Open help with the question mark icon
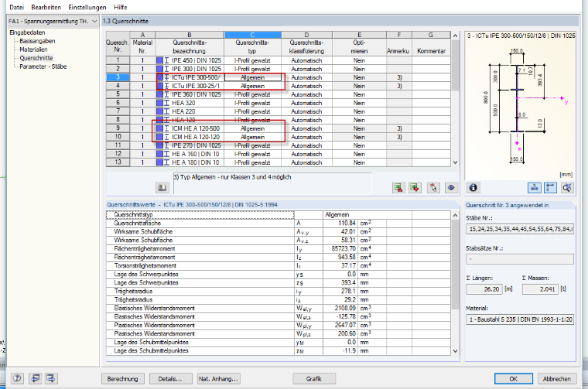 pyautogui.click(x=17, y=378)
